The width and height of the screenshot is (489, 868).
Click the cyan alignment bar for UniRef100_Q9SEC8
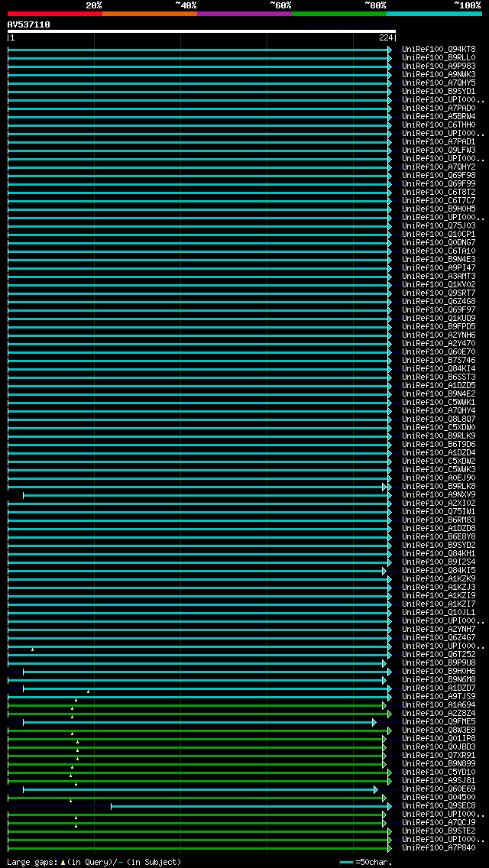pos(250,806)
